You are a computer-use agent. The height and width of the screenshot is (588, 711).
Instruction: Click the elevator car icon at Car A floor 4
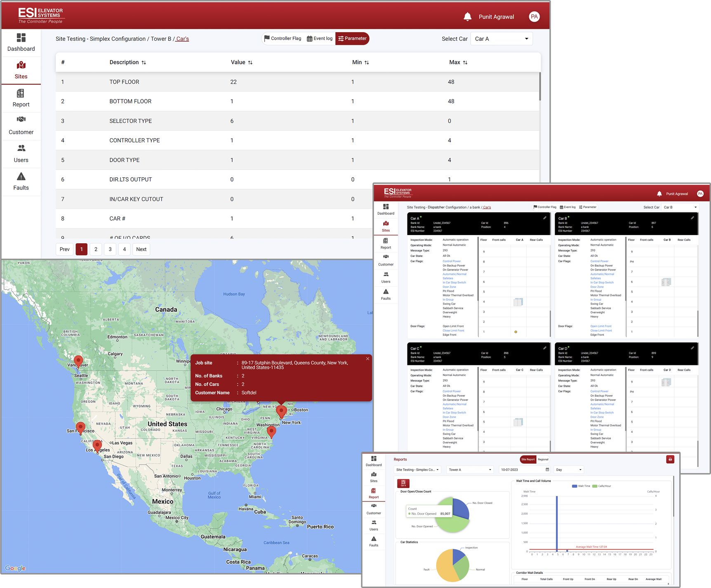(x=518, y=302)
